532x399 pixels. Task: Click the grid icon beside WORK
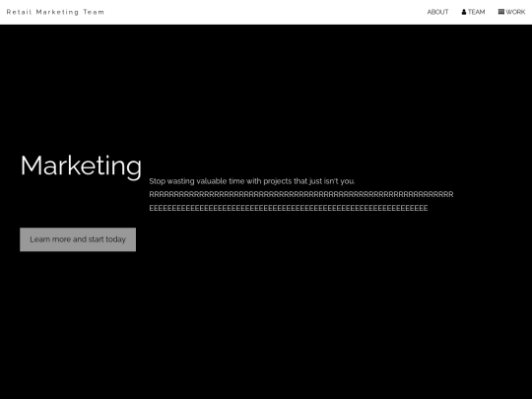coord(501,12)
